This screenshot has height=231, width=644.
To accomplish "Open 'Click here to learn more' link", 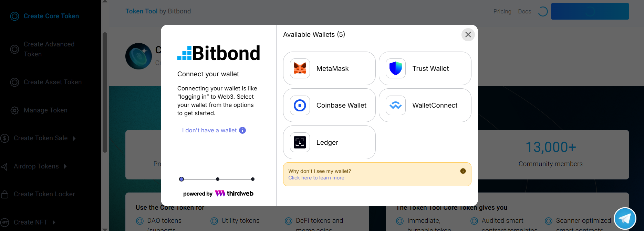I will coord(316,178).
